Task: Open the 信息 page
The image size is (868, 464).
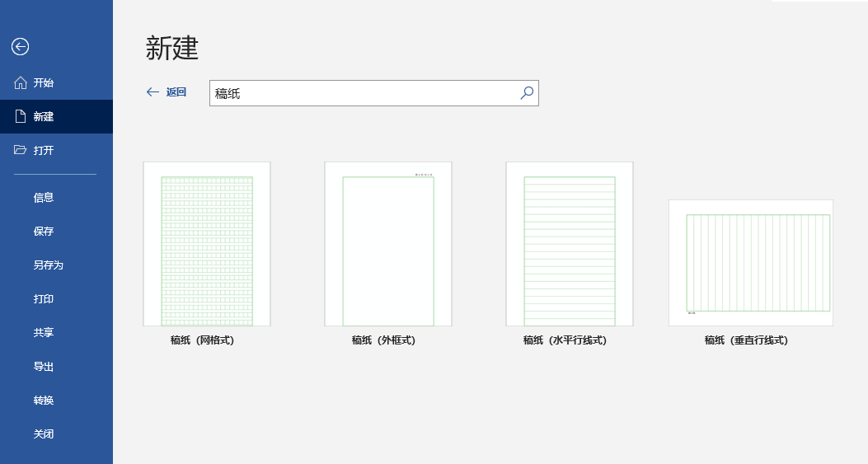Action: 56,197
